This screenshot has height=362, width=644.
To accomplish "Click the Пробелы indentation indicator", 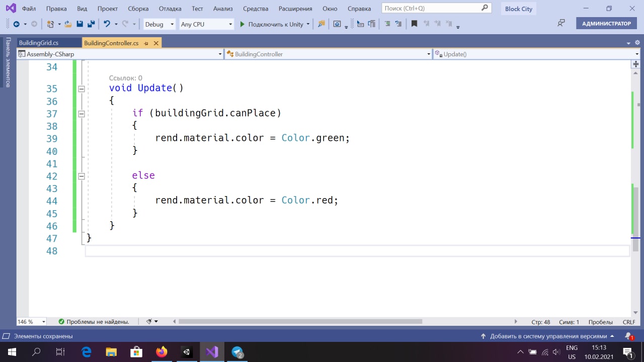I will [600, 322].
